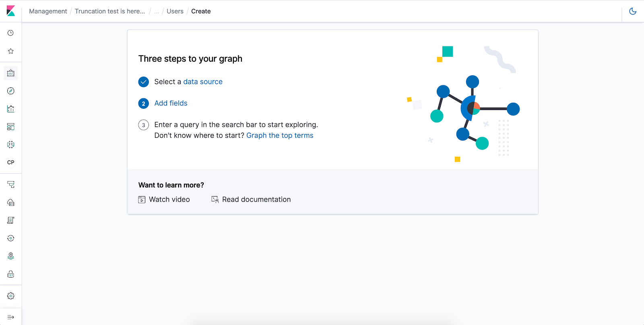Click the graph network illustration
This screenshot has height=325, width=644.
(463, 104)
